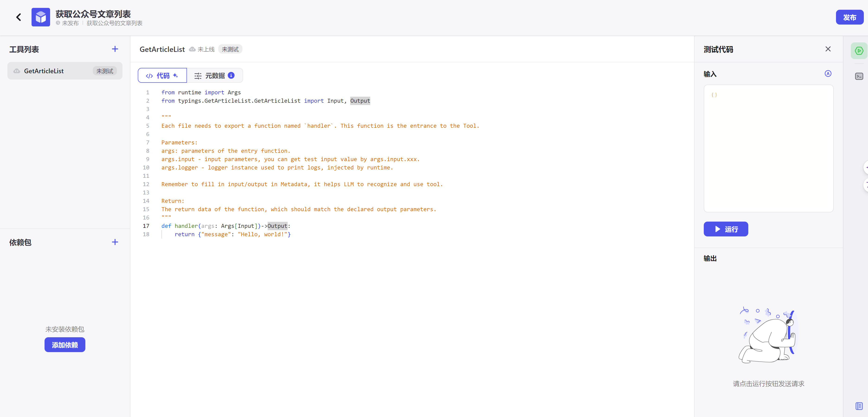
Task: Select the 代码 tab
Action: click(x=162, y=76)
